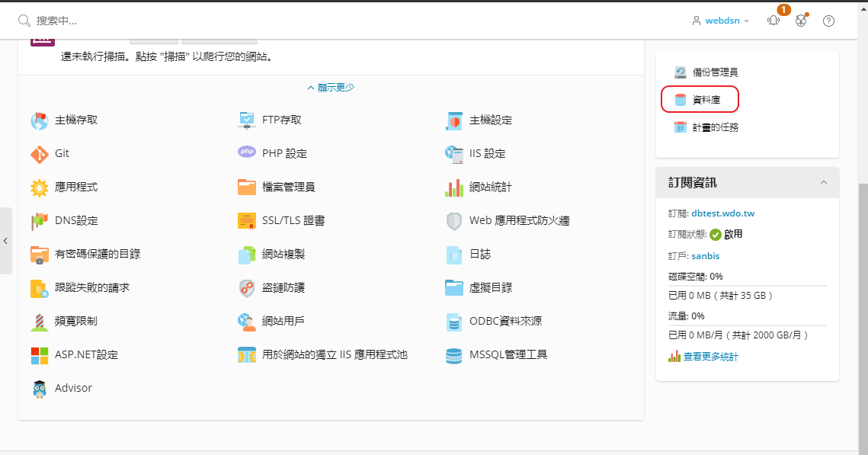Open the webdsn user dropdown

pyautogui.click(x=720, y=21)
